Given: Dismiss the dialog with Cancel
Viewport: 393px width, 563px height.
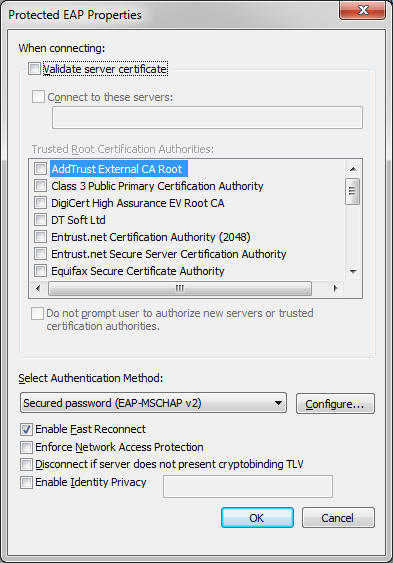Looking at the screenshot, I should pyautogui.click(x=338, y=518).
